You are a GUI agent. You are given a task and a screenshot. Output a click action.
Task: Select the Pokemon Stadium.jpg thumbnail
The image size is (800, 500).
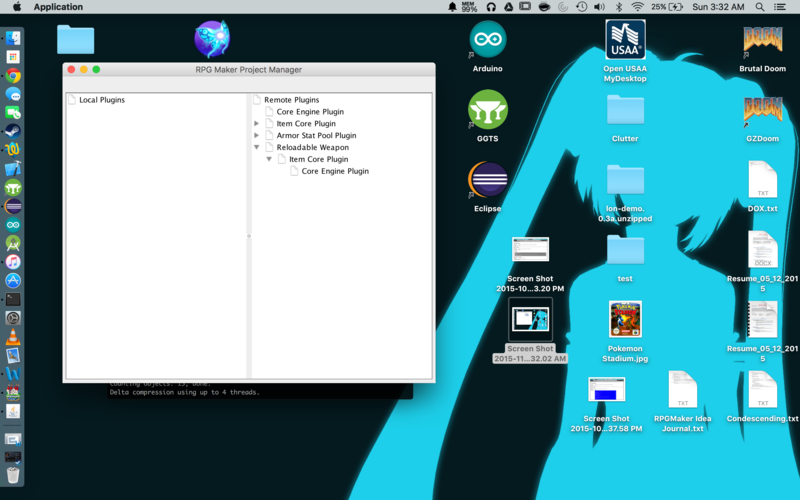point(625,320)
